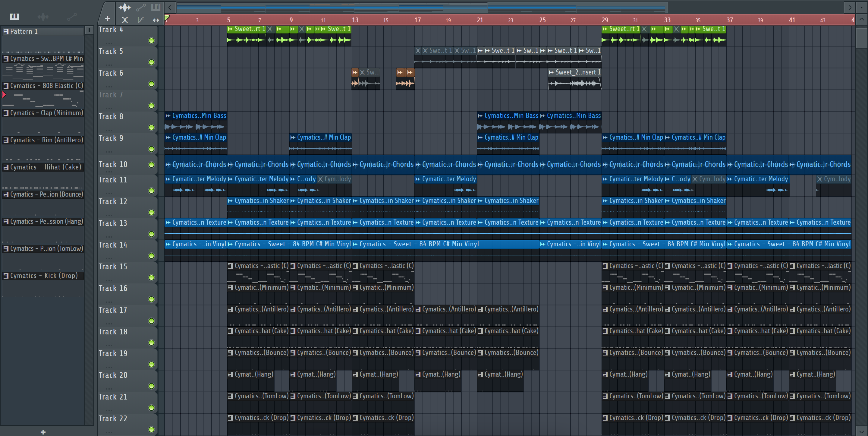Click the Kick (Drop) pattern icon in picker

6,276
